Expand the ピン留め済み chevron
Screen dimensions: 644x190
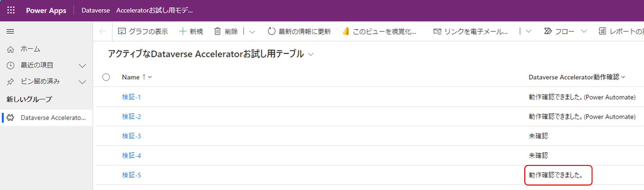(82, 82)
